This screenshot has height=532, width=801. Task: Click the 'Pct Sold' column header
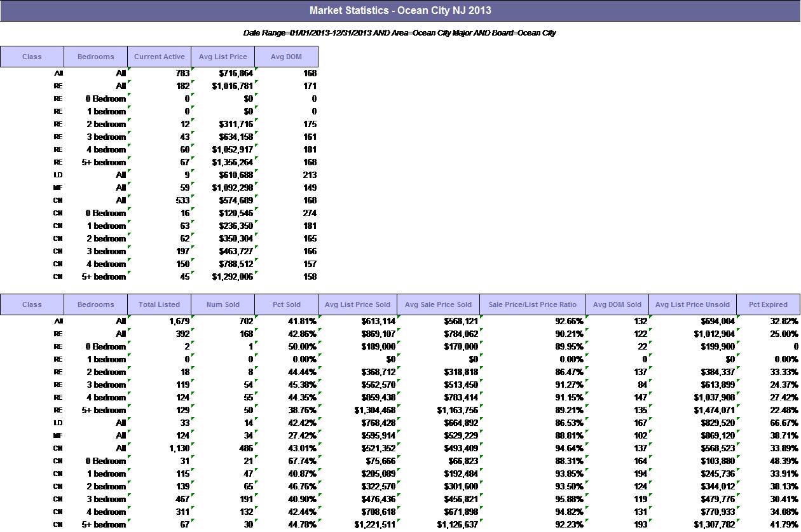287,304
